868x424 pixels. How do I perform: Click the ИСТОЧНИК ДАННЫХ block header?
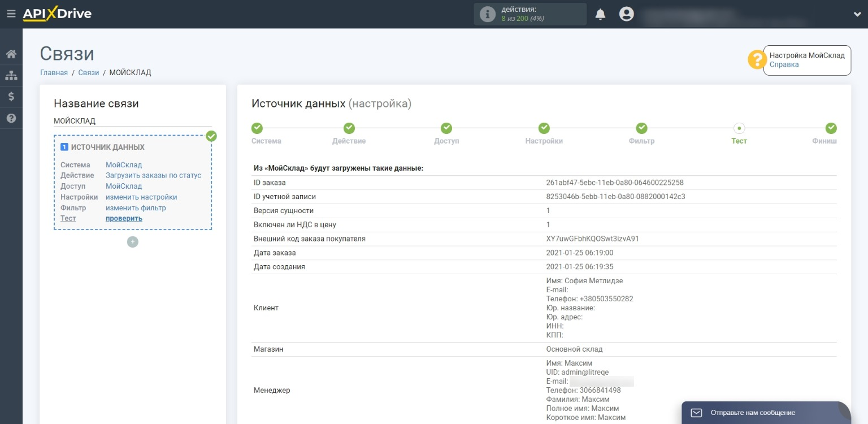coord(107,147)
